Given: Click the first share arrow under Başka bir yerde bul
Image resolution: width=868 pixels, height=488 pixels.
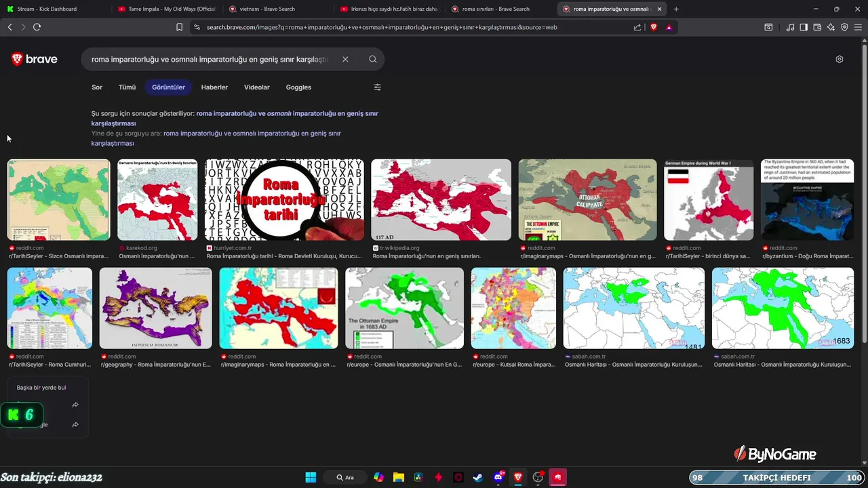Looking at the screenshot, I should [75, 405].
